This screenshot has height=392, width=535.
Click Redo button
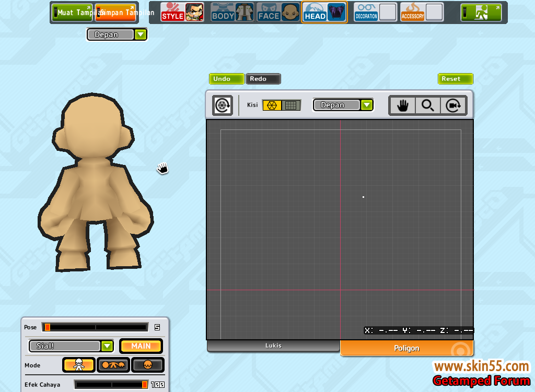pyautogui.click(x=263, y=79)
